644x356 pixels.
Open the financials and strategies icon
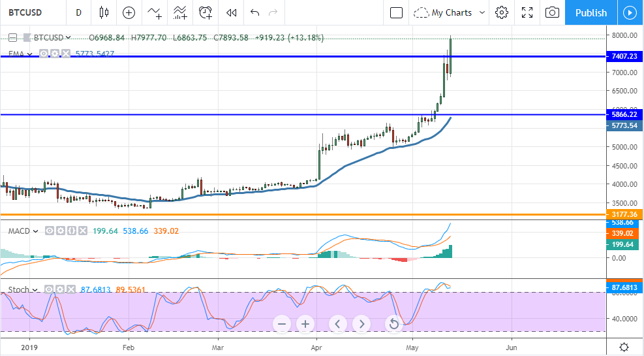(x=180, y=13)
